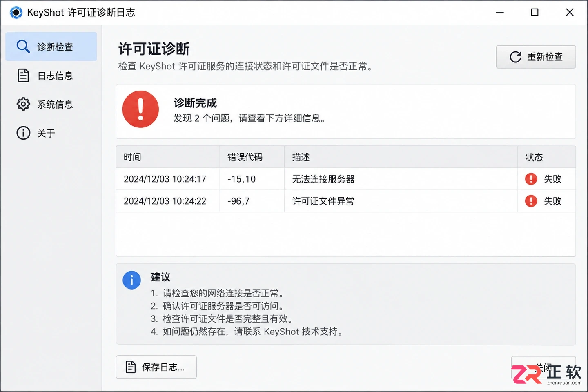
Task: Click the red error icon in the -96,7 row
Action: pyautogui.click(x=531, y=201)
